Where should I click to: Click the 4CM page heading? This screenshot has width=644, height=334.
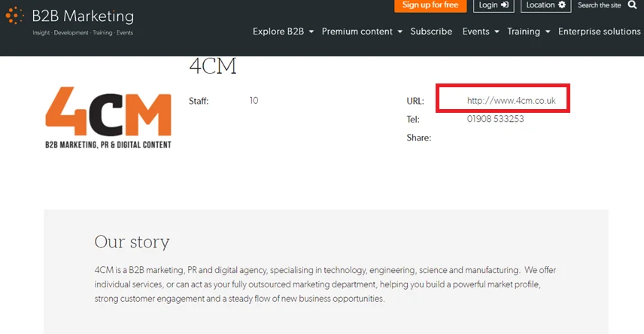(x=213, y=66)
